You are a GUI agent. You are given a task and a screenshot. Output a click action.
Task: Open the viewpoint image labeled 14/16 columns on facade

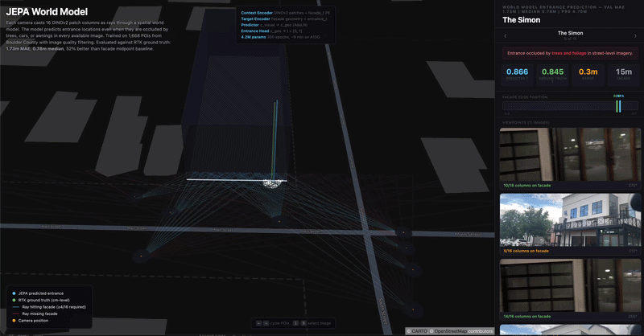click(570, 289)
